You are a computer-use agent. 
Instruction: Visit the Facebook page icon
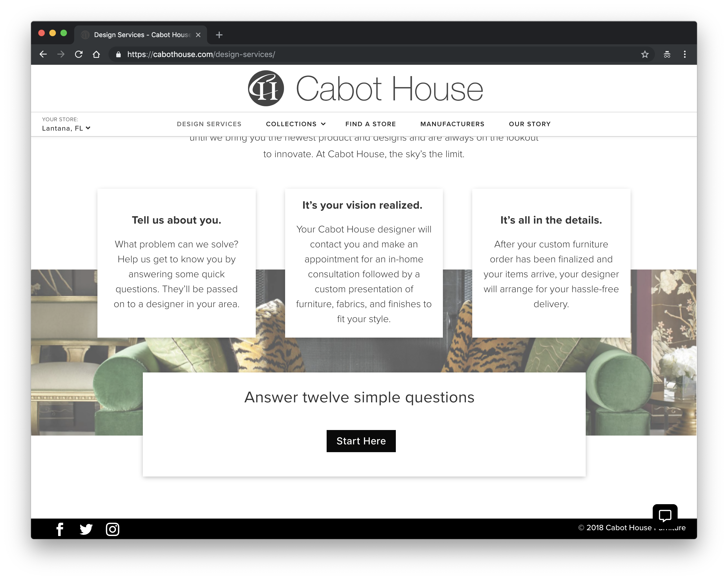coord(60,529)
